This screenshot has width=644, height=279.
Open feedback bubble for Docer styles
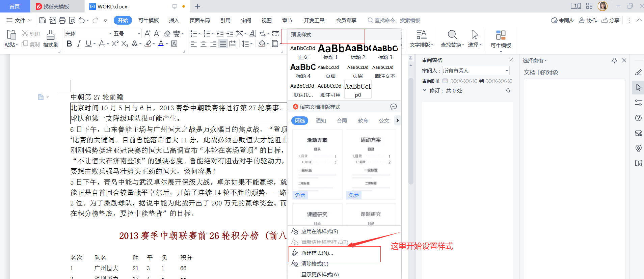pos(394,107)
